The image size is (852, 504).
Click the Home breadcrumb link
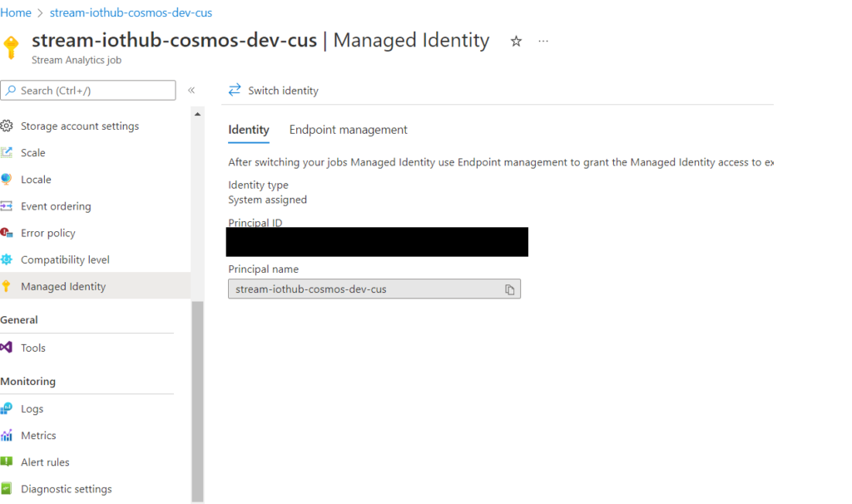coord(16,12)
